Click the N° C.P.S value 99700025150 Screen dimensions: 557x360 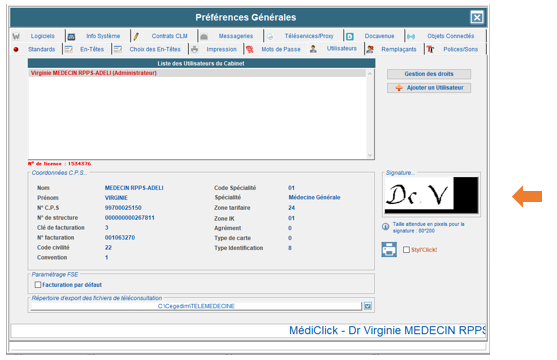coord(123,208)
